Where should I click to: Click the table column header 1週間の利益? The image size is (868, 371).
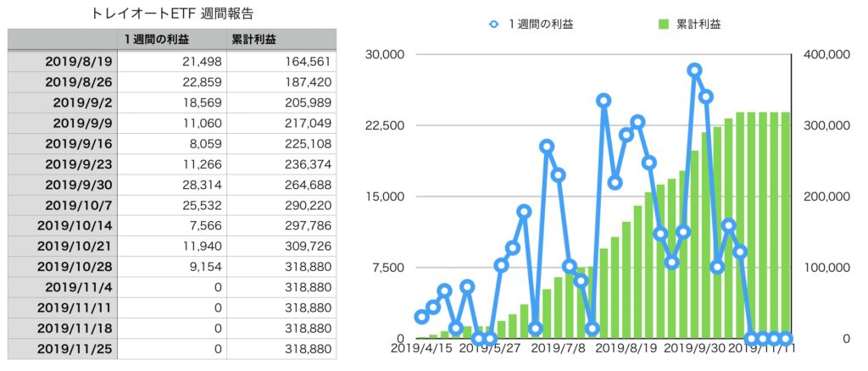172,40
